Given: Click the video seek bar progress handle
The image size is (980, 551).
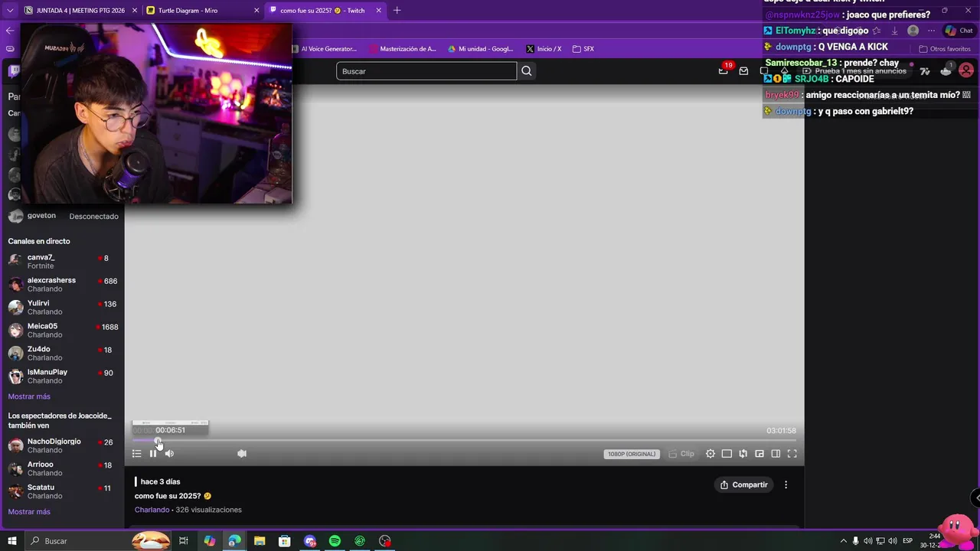Looking at the screenshot, I should point(158,441).
